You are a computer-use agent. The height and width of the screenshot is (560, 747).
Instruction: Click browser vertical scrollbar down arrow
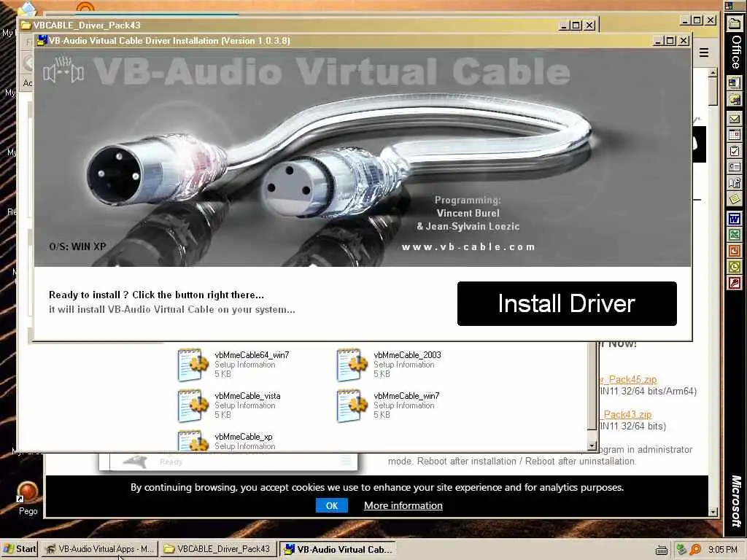click(713, 512)
